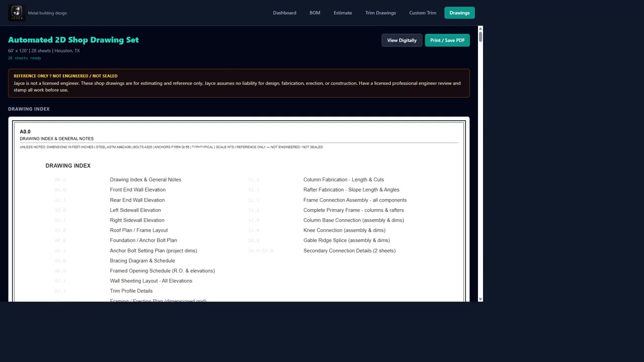
Task: Click the View Digitally button
Action: [x=401, y=40]
